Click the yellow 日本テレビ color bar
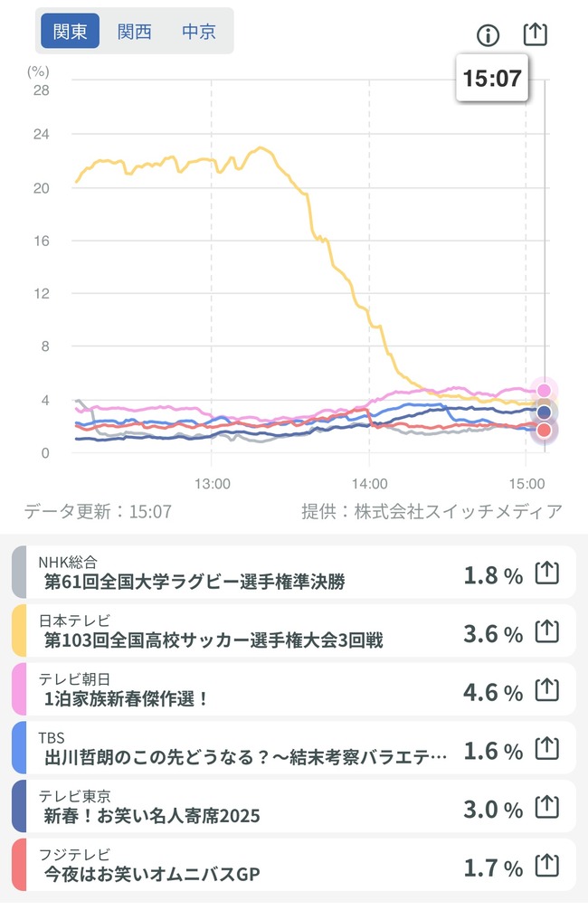The width and height of the screenshot is (588, 910). click(x=19, y=630)
